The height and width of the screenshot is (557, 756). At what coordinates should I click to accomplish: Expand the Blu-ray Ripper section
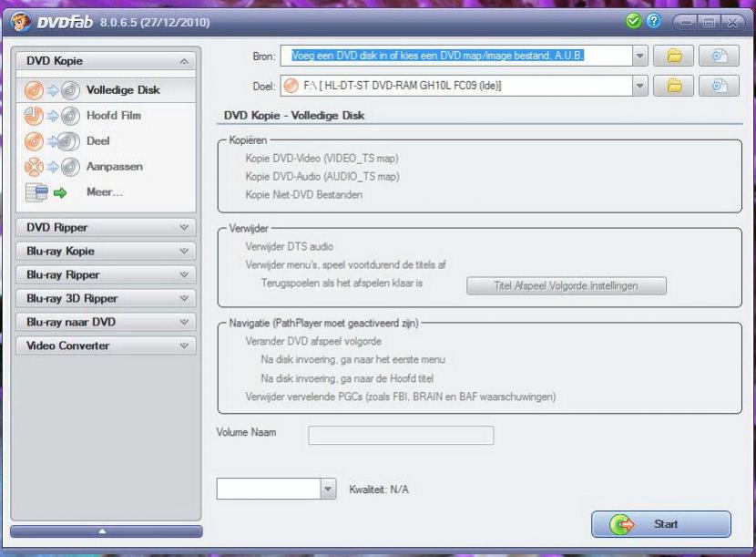tap(106, 274)
